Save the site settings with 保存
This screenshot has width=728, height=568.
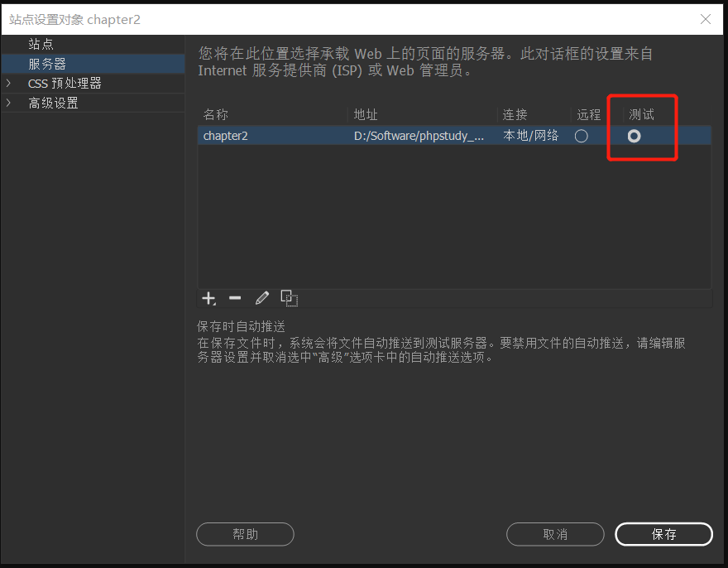[663, 534]
